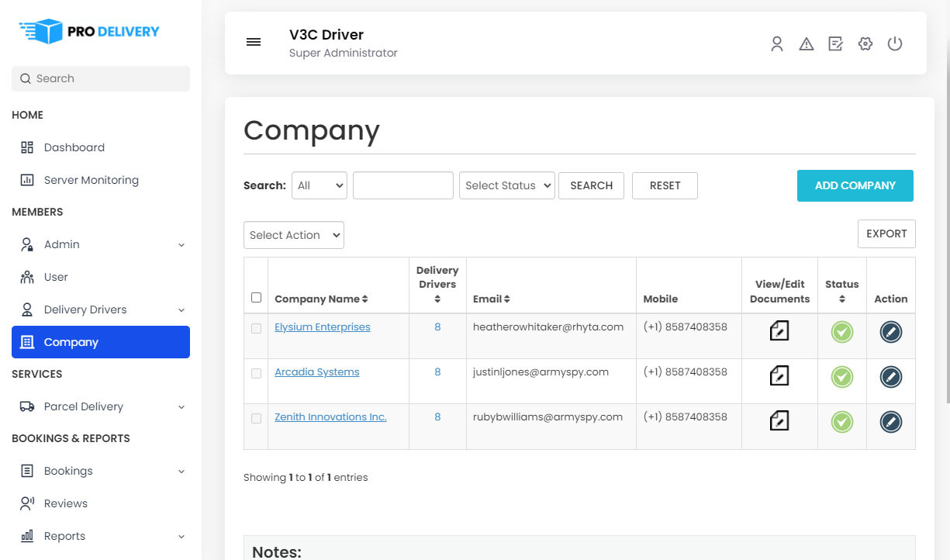This screenshot has height=560, width=950.
Task: Tick the select-all checkbox in the table header
Action: click(x=256, y=297)
